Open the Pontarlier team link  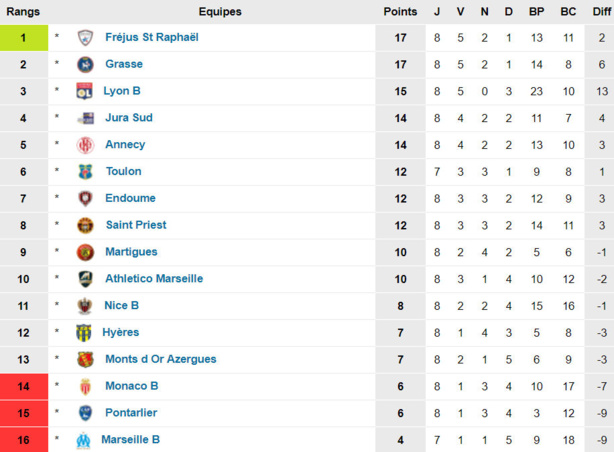pyautogui.click(x=131, y=413)
